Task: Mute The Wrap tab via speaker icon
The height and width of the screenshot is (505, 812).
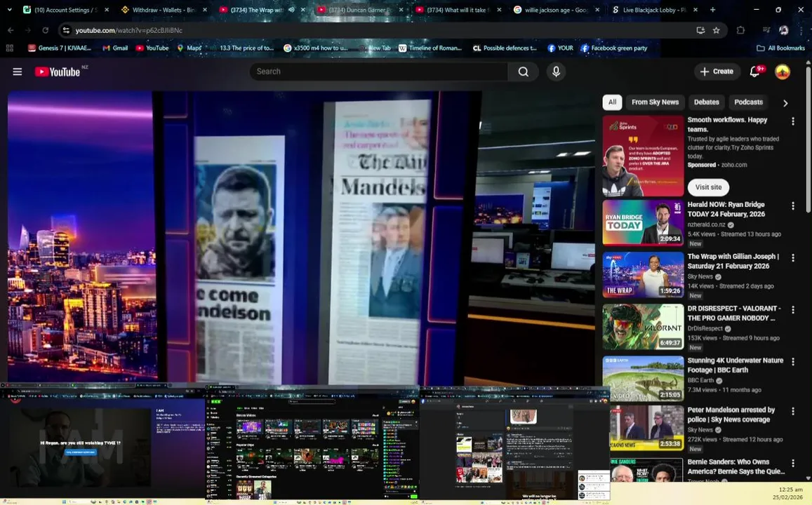Action: pyautogui.click(x=291, y=10)
